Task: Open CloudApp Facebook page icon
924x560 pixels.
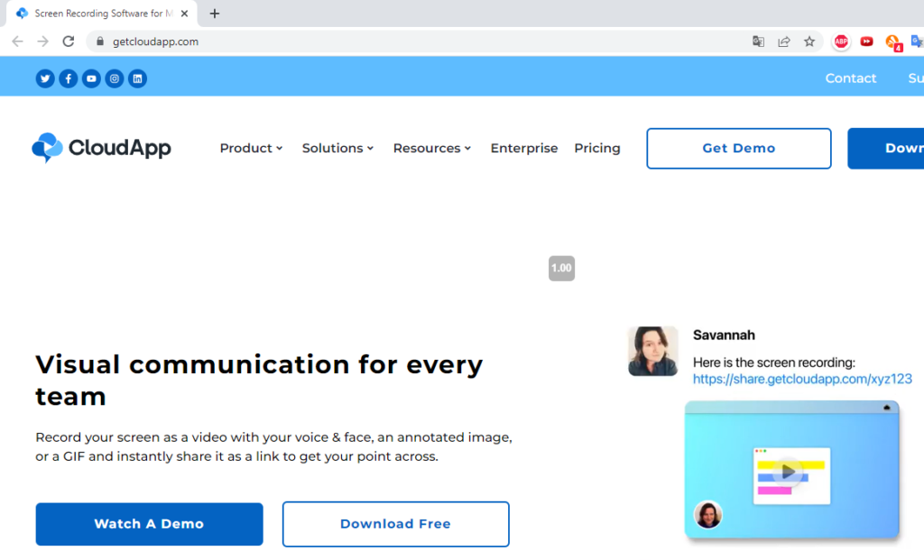Action: (69, 78)
